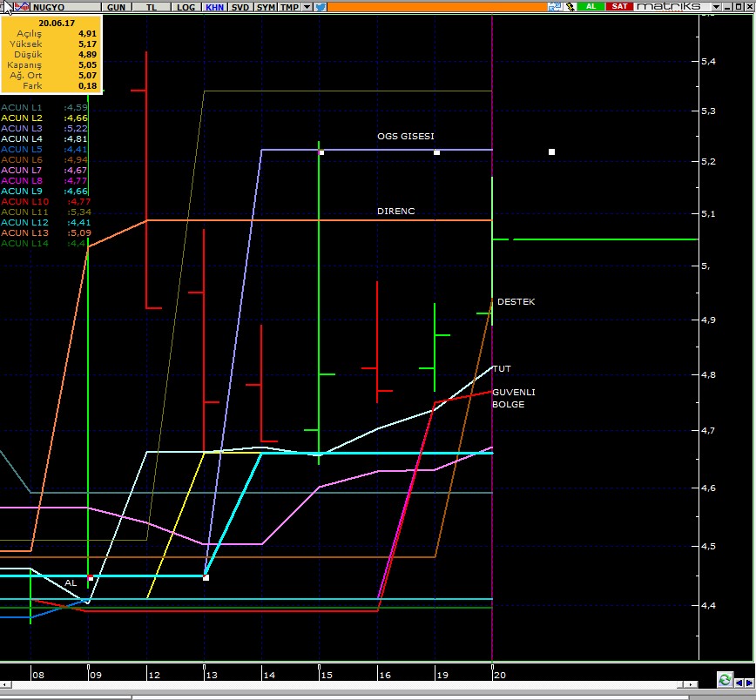756x700 pixels.
Task: Toggle the KHN button
Action: pyautogui.click(x=214, y=7)
